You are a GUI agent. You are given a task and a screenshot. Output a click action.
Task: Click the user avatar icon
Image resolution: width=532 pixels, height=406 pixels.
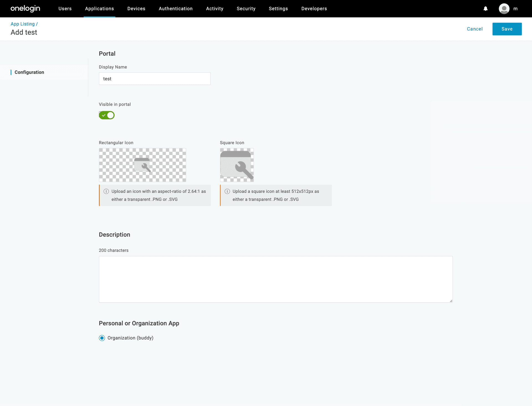tap(504, 9)
